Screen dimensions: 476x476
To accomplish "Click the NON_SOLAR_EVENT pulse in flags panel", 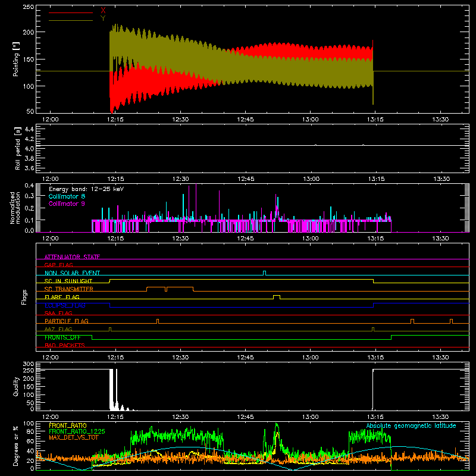I will point(264,273).
